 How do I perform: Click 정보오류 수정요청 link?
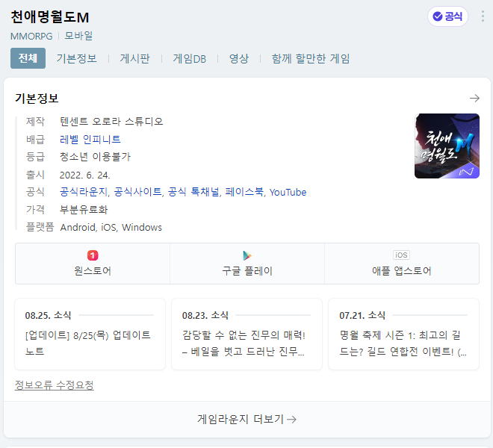pyautogui.click(x=54, y=385)
